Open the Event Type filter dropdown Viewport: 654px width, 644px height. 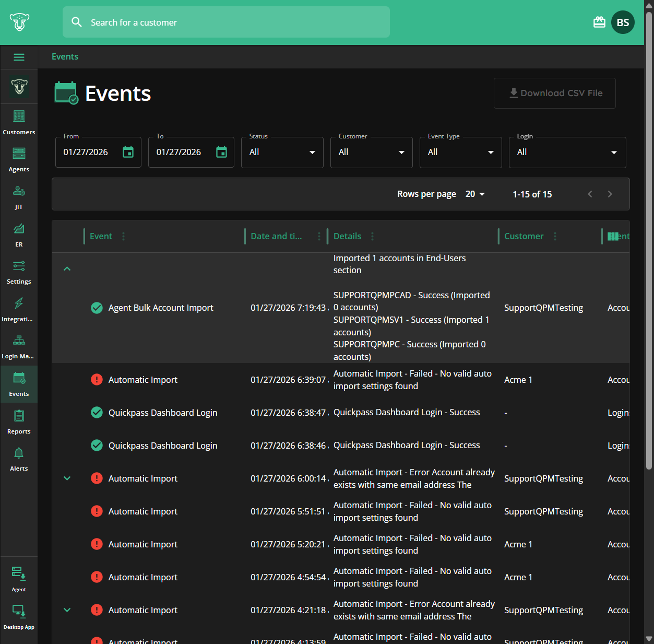[x=461, y=152]
